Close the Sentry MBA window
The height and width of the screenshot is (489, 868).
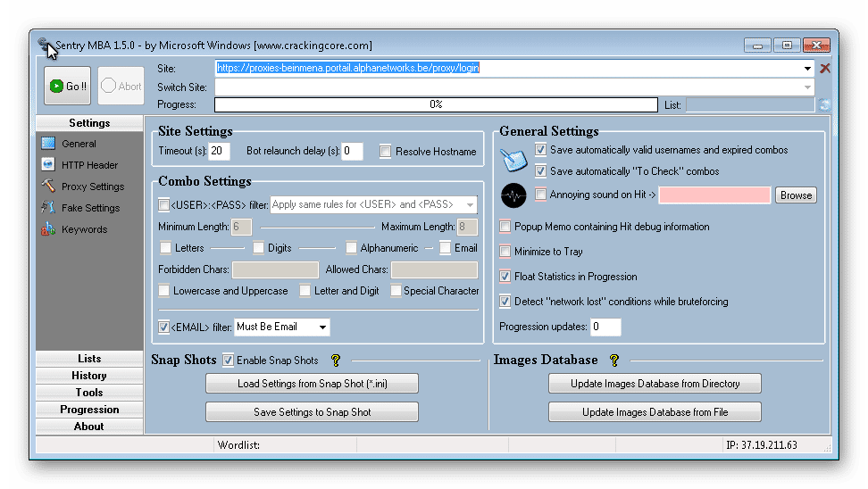click(x=816, y=46)
